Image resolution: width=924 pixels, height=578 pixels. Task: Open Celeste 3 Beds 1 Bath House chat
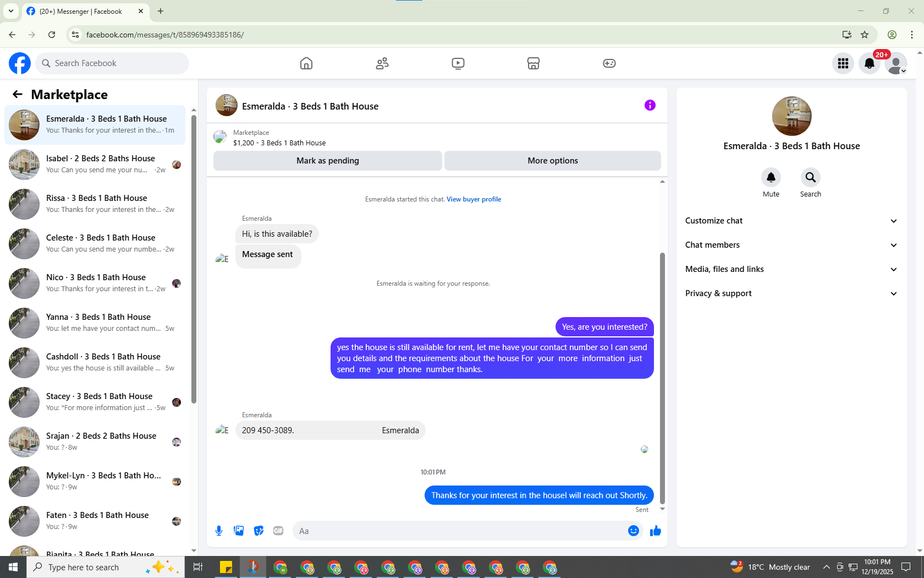pos(95,244)
